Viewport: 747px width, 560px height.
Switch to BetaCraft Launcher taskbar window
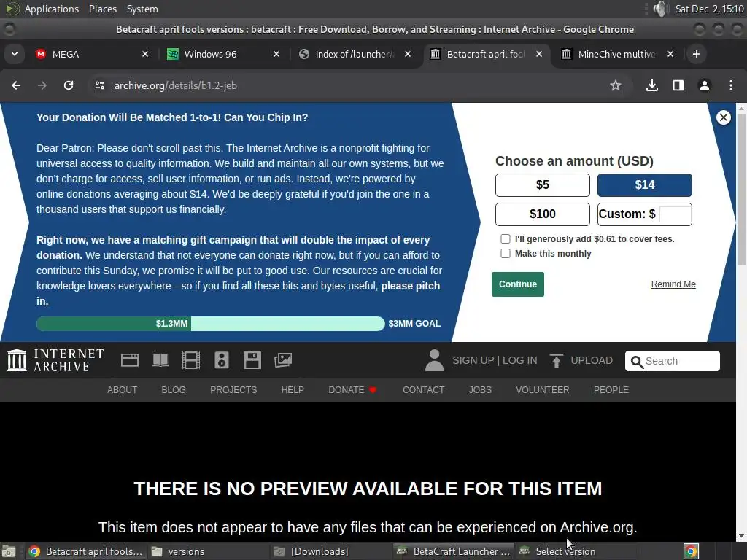454,551
